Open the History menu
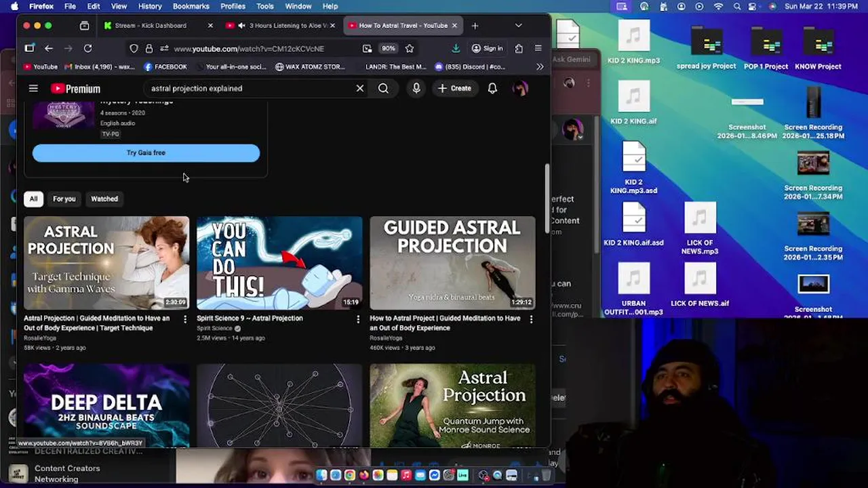This screenshot has width=868, height=488. 150,6
